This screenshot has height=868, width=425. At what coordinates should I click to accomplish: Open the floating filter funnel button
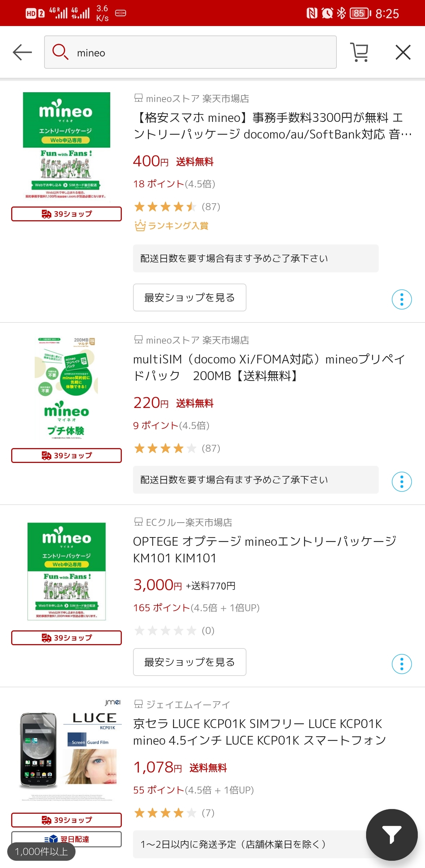click(391, 834)
